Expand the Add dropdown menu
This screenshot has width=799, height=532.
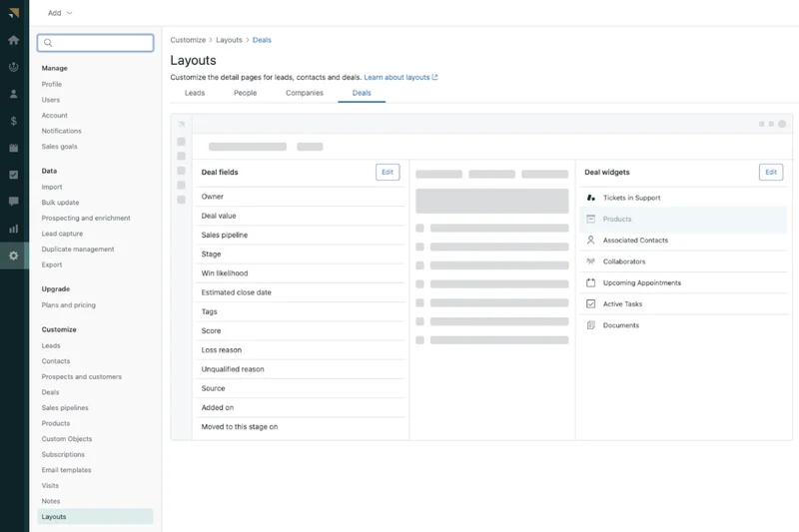60,13
